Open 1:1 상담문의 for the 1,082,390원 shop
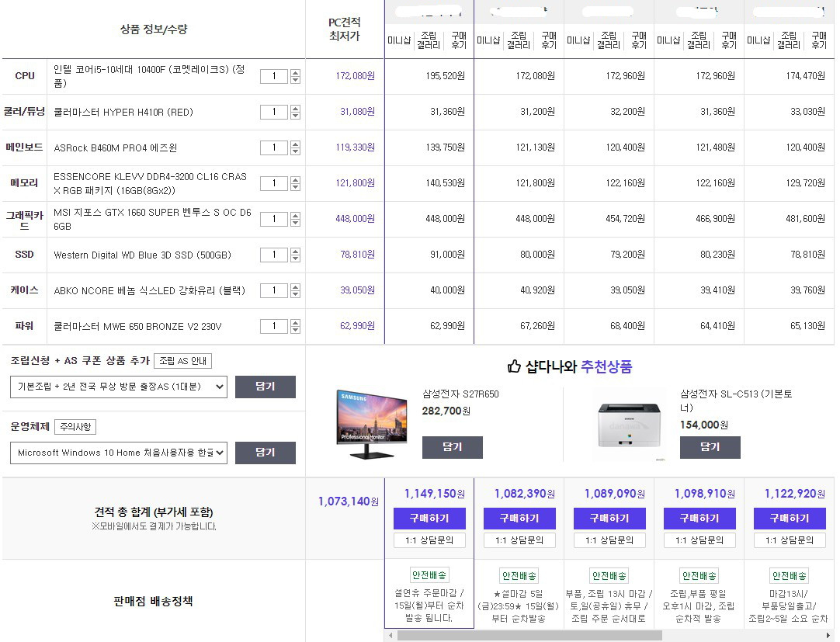The width and height of the screenshot is (840, 642). (519, 540)
